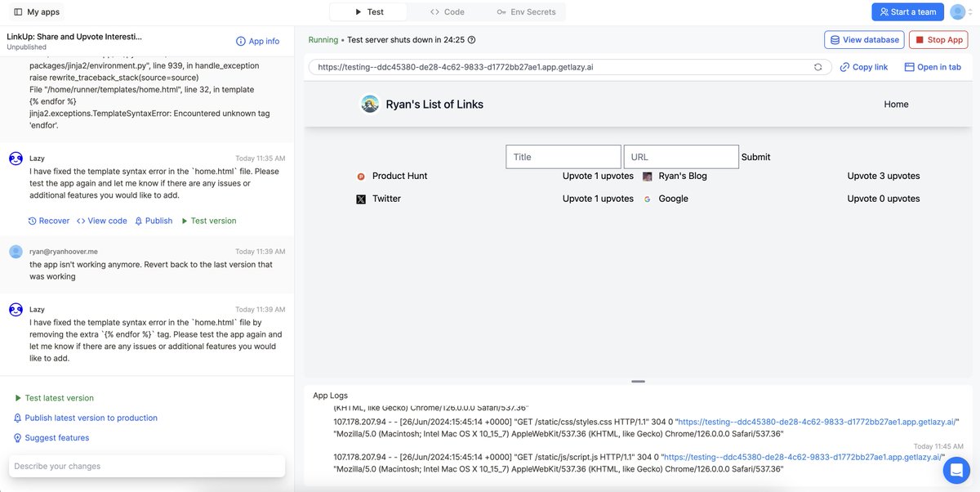Click the 'Unpublished' status label

point(27,47)
